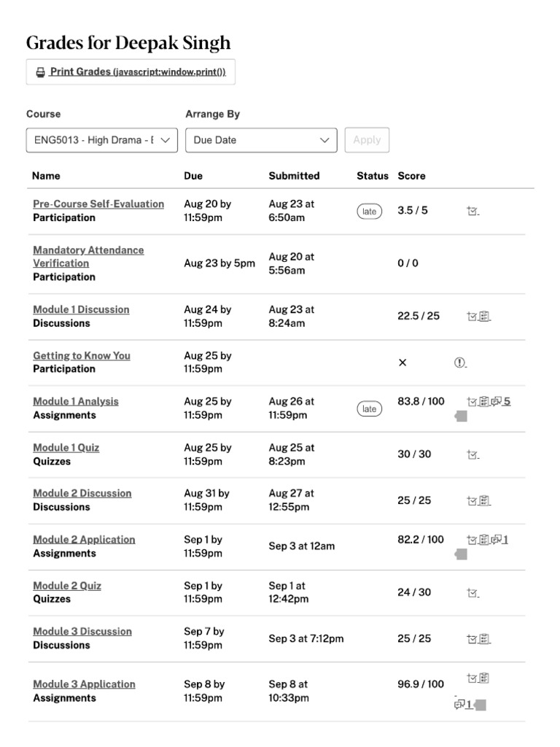560x747 pixels.
Task: Open the Mandatory Attendance Verification link
Action: (x=88, y=256)
